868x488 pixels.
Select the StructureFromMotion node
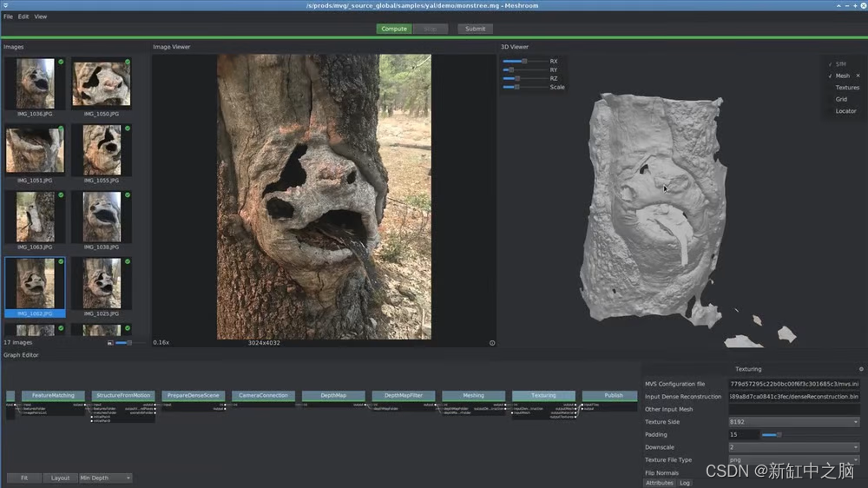click(x=123, y=395)
